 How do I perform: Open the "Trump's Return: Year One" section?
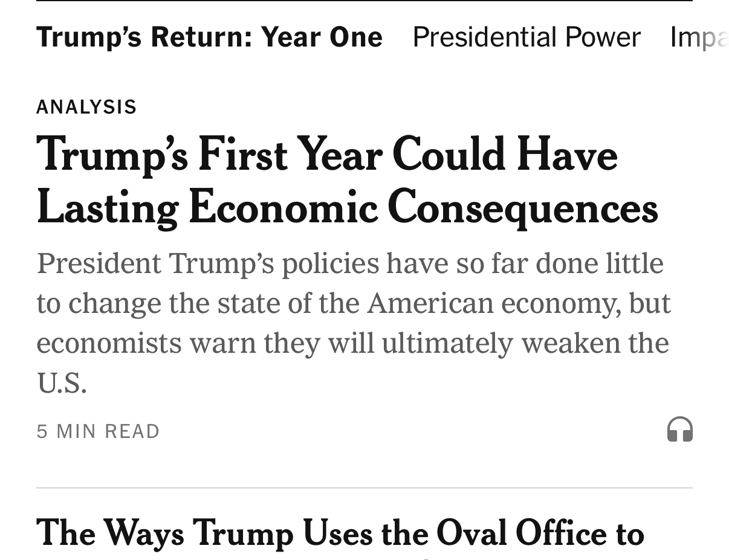point(209,37)
